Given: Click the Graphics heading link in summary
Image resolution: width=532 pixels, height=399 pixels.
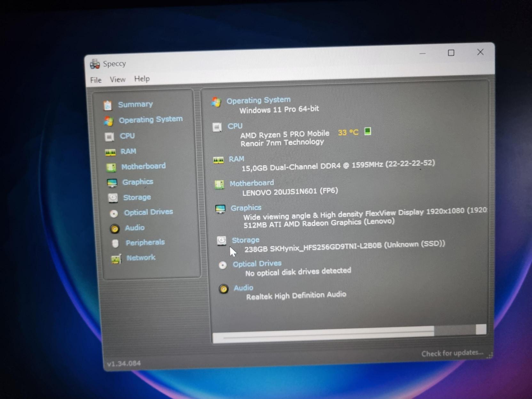Looking at the screenshot, I should coord(246,208).
